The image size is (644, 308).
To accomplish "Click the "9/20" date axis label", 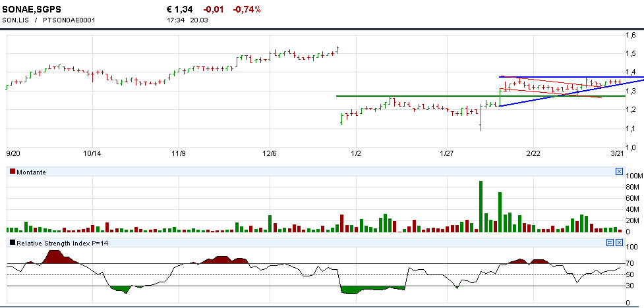I will pyautogui.click(x=13, y=153).
